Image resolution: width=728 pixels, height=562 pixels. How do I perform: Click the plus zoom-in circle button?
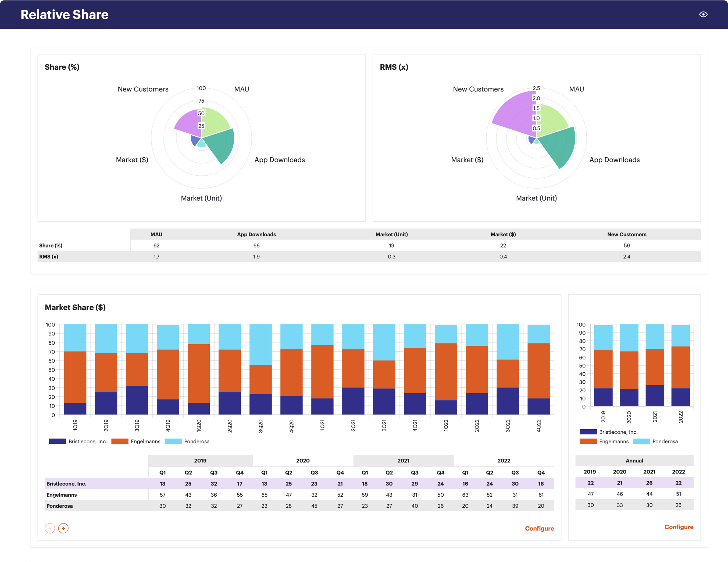tap(63, 528)
